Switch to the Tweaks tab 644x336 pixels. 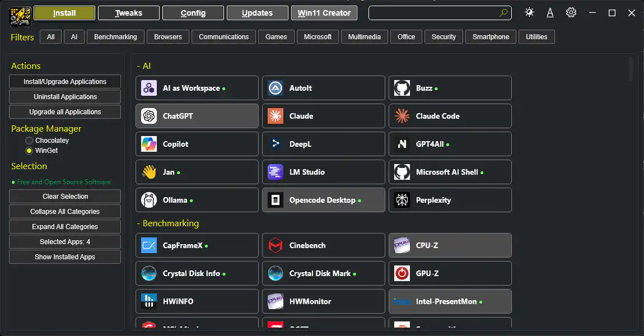tap(129, 13)
